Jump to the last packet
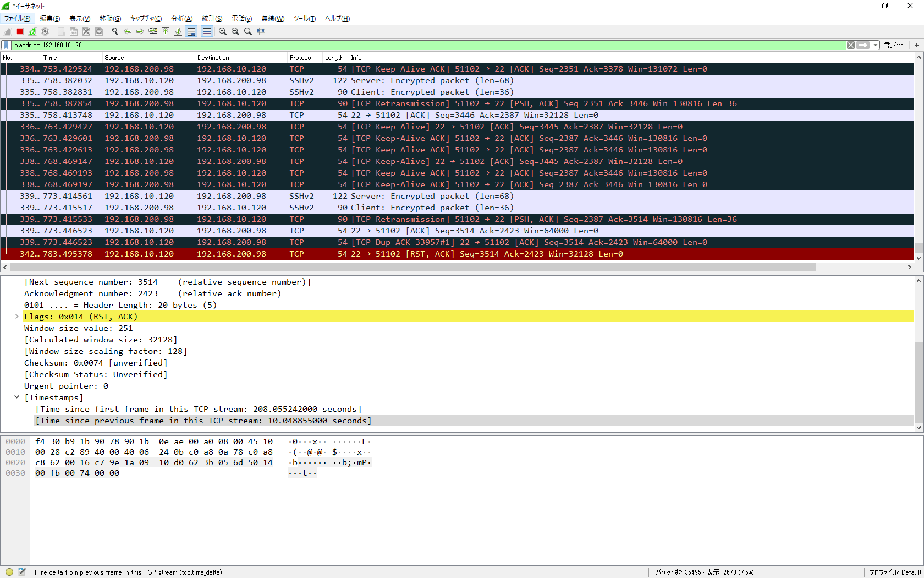This screenshot has height=578, width=924. [x=178, y=31]
